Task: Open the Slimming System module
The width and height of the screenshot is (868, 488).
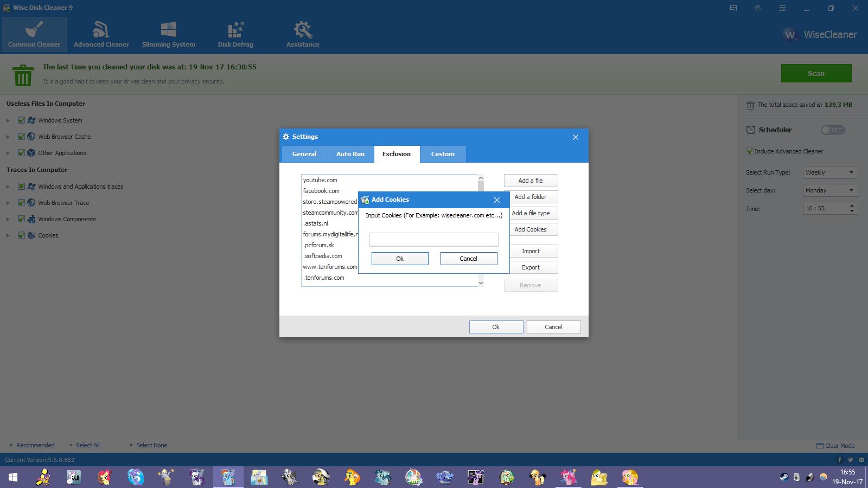Action: tap(169, 34)
